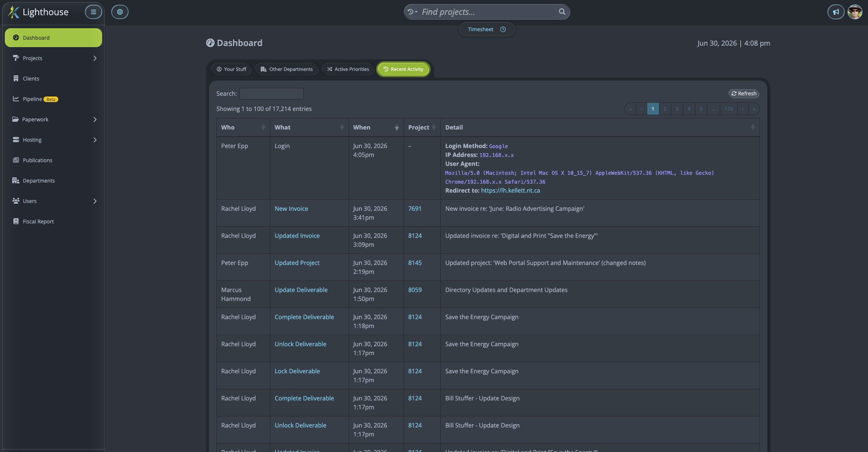Open Pipeline chart icon in sidebar
Viewport: 868px width, 452px height.
coord(16,99)
